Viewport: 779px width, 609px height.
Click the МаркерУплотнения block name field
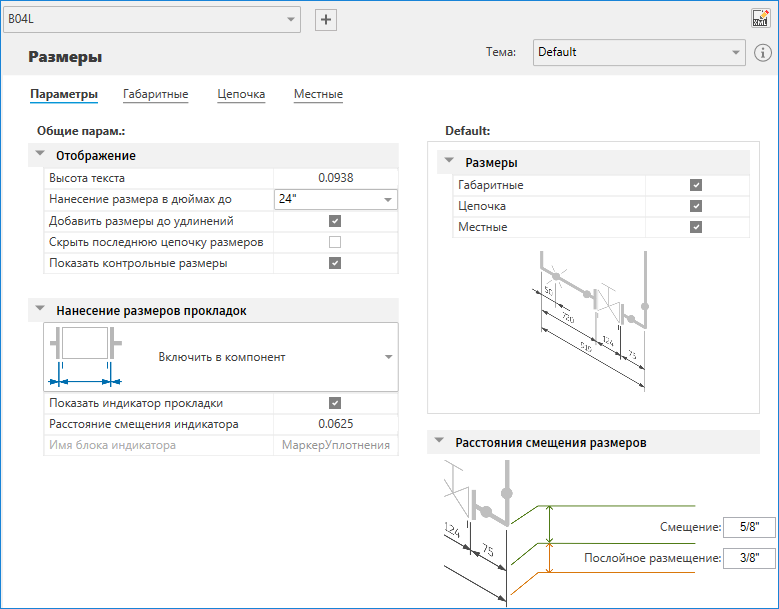point(336,445)
